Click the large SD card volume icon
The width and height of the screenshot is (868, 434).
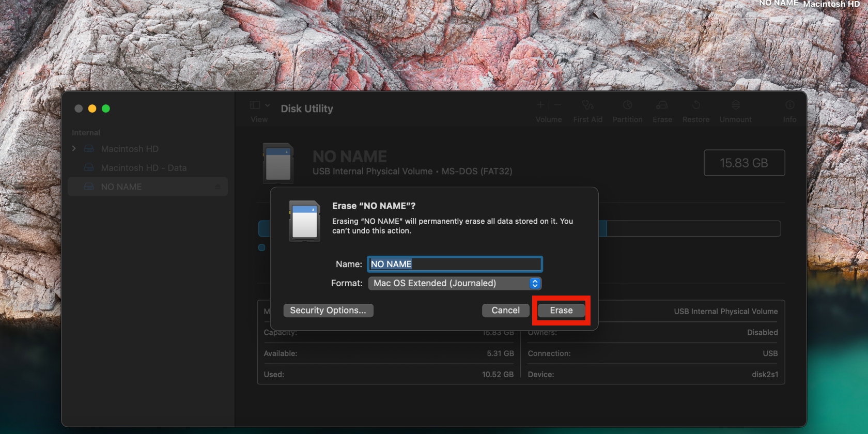278,163
